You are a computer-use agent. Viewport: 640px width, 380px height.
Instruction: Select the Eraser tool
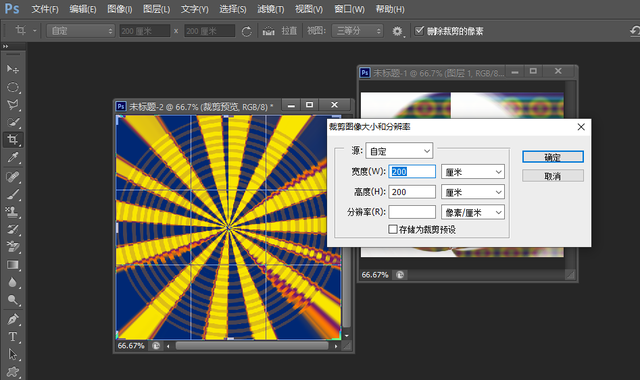13,247
